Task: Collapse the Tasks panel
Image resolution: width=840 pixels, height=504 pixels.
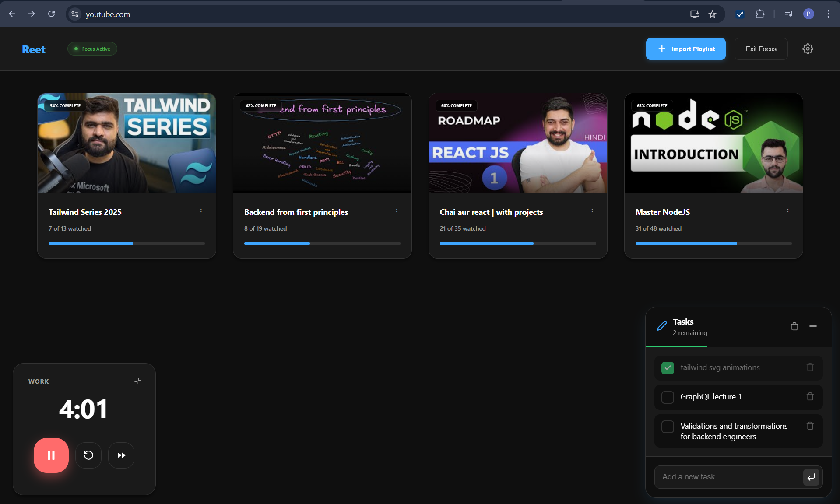Action: click(813, 327)
